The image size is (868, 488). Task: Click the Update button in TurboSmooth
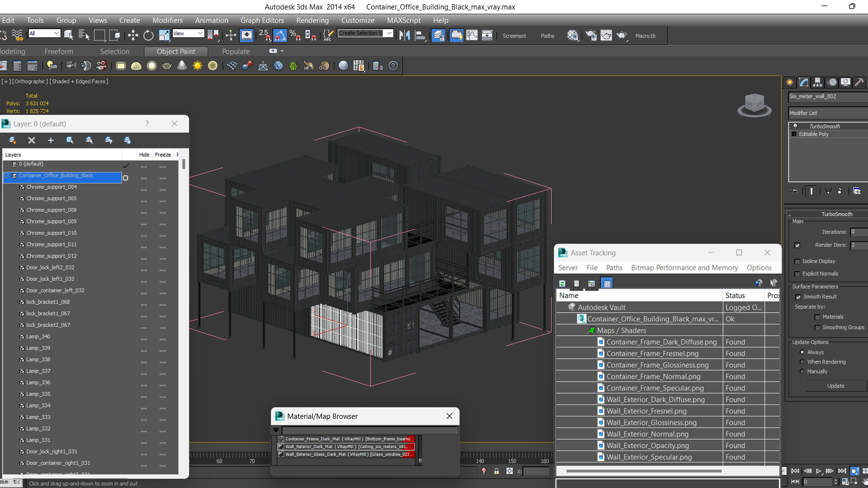(835, 386)
